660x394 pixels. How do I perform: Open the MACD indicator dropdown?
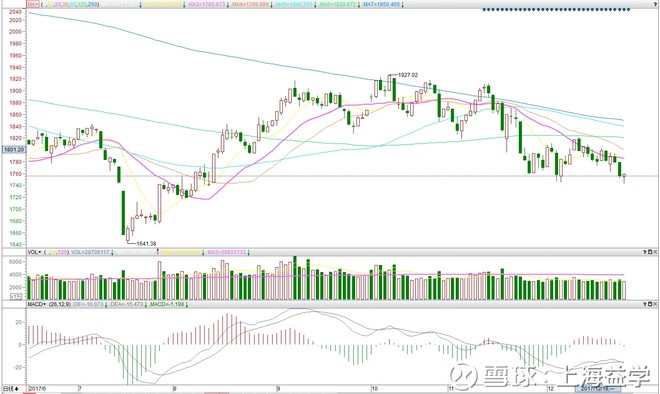[x=37, y=304]
